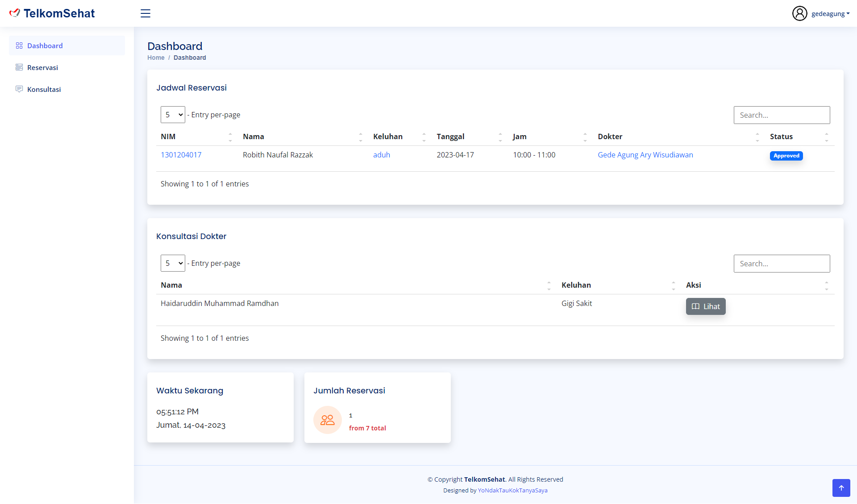Click Gede Agung Ary Wisudiawan doctor link

(645, 155)
